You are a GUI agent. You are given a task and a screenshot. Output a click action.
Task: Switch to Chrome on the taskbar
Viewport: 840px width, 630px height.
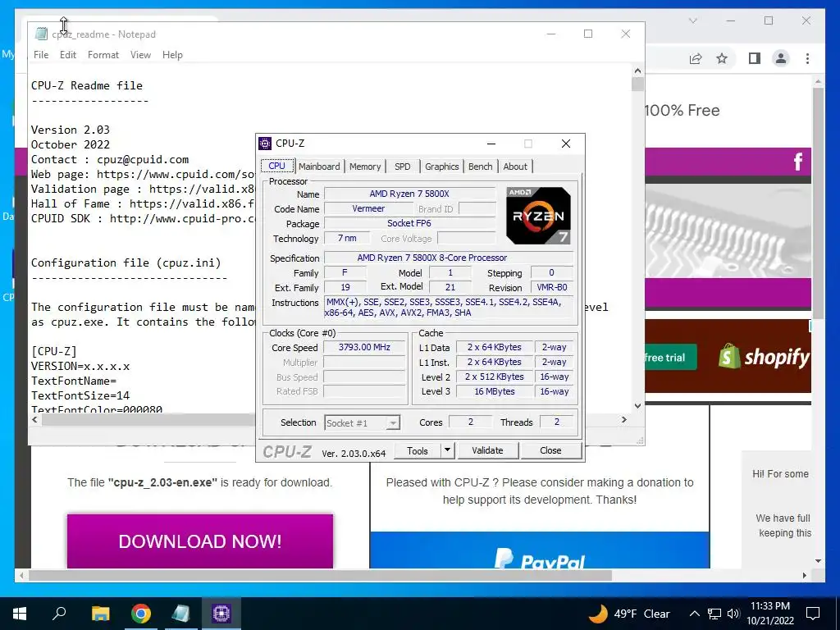coord(141,614)
